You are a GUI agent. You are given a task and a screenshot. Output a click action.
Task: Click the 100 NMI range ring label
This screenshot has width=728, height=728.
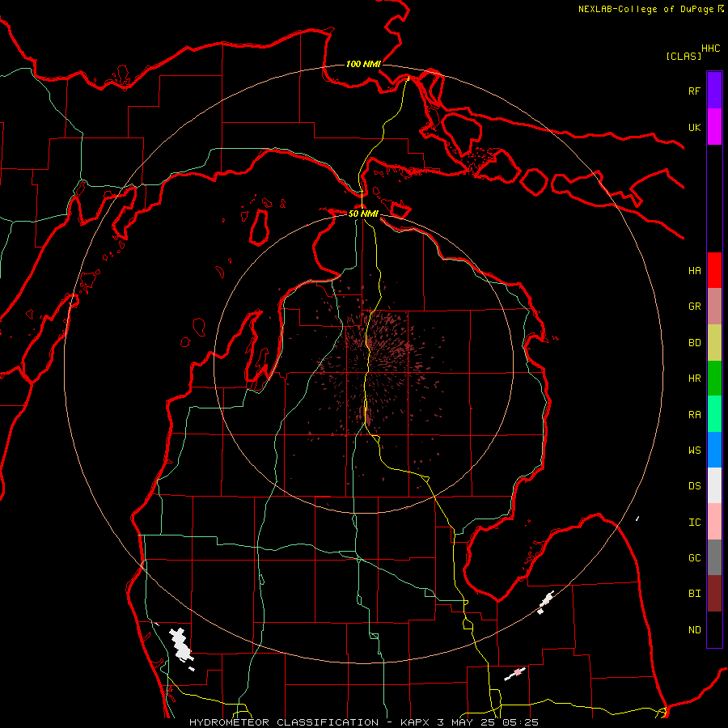363,64
